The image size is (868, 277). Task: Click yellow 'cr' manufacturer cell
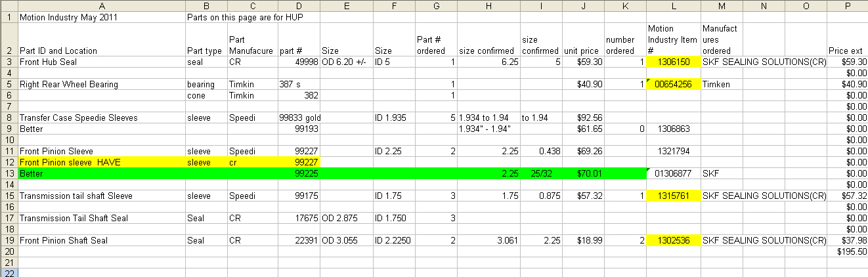251,162
